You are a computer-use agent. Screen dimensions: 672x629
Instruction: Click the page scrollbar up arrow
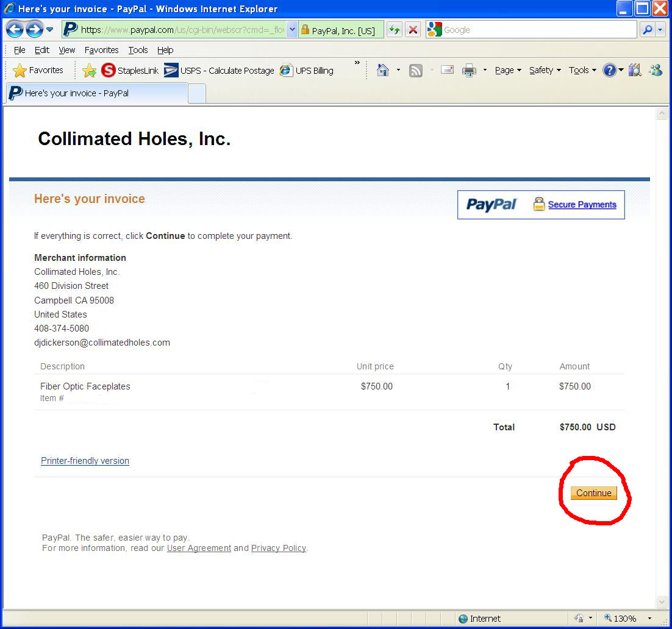(662, 113)
